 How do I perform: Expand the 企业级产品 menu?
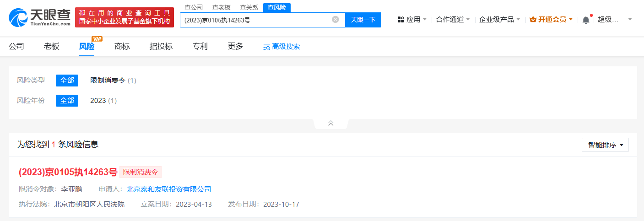pyautogui.click(x=499, y=20)
